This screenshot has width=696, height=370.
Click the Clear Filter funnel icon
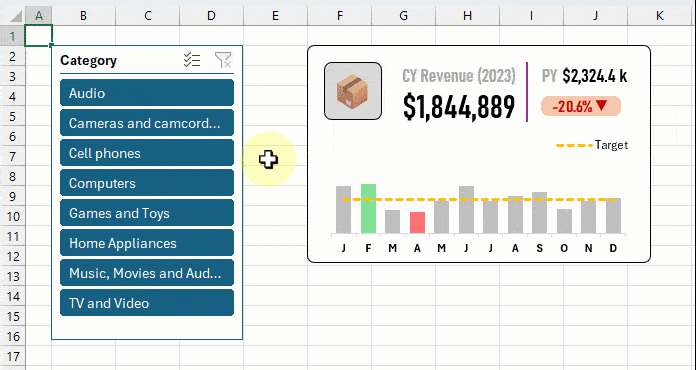(x=223, y=60)
